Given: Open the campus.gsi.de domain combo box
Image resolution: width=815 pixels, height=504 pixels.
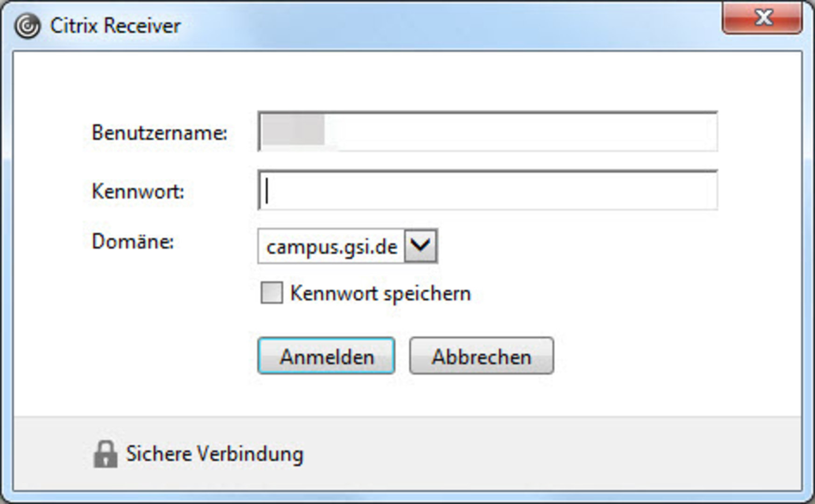Looking at the screenshot, I should [331, 246].
